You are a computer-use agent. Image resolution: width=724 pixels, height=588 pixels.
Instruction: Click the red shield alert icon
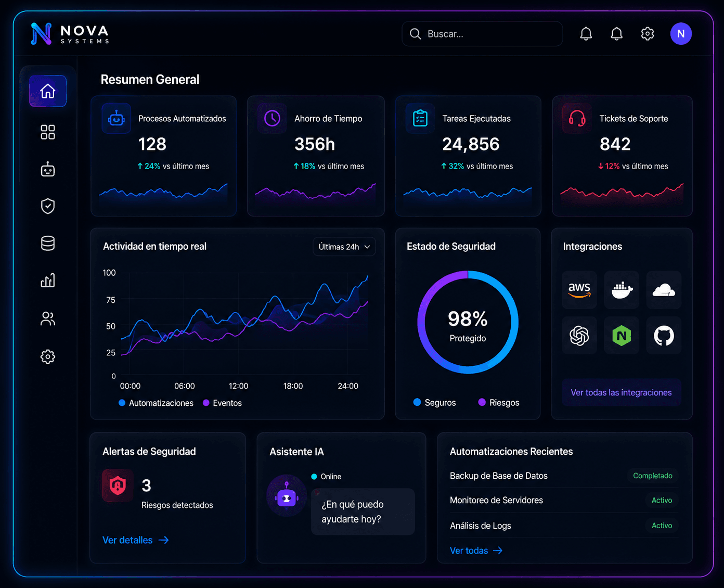click(118, 485)
